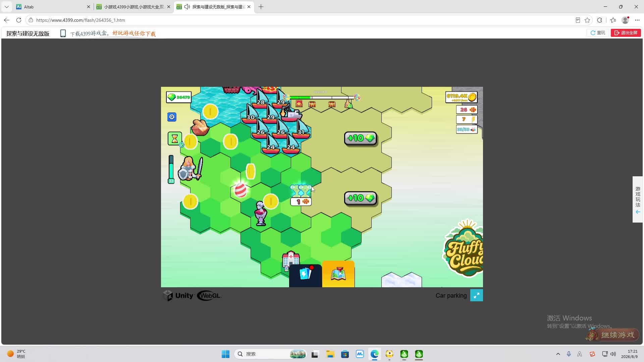Go back with the browser back arrow
This screenshot has height=362, width=644.
point(7,20)
